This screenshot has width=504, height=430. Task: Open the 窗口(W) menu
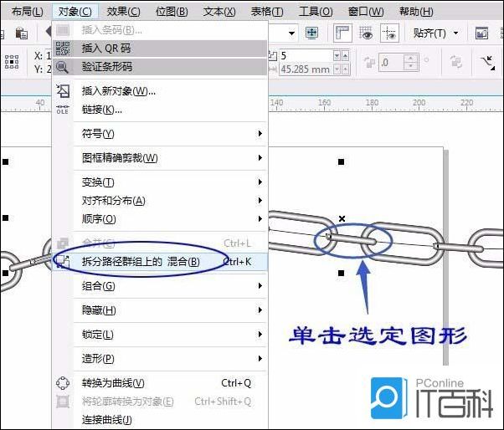[x=366, y=12]
